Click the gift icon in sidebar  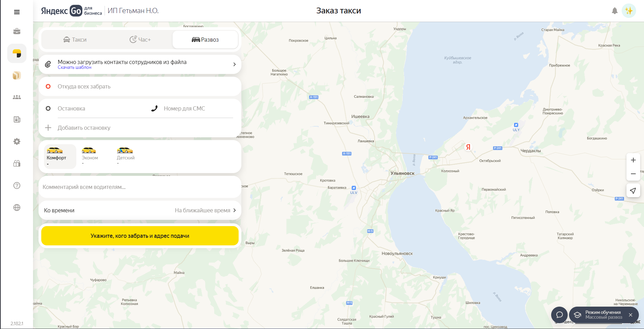pos(17,163)
